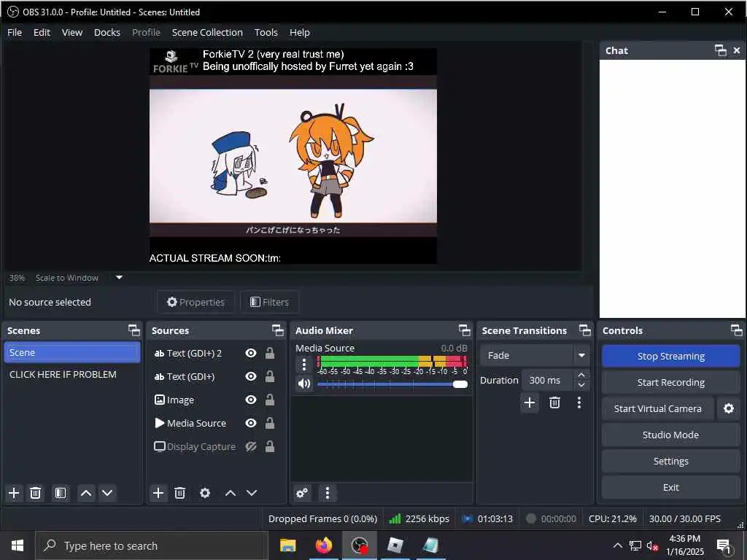
Task: Open virtual camera settings gear
Action: (x=729, y=408)
